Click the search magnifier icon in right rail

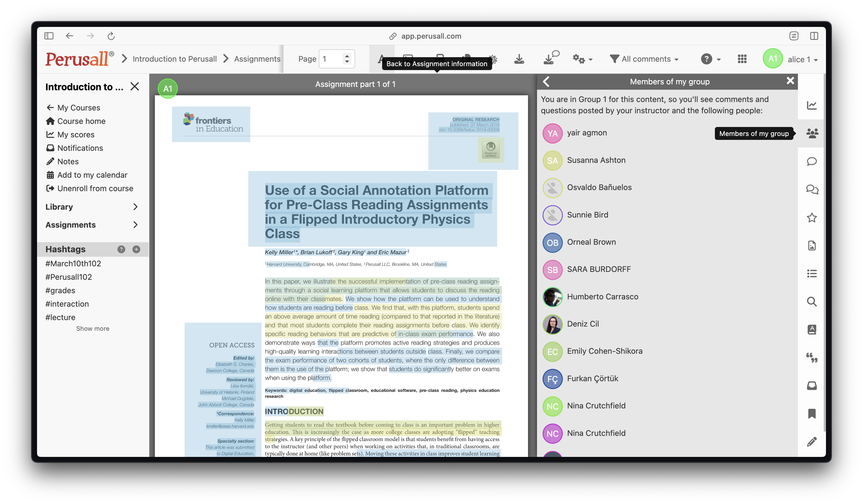812,301
